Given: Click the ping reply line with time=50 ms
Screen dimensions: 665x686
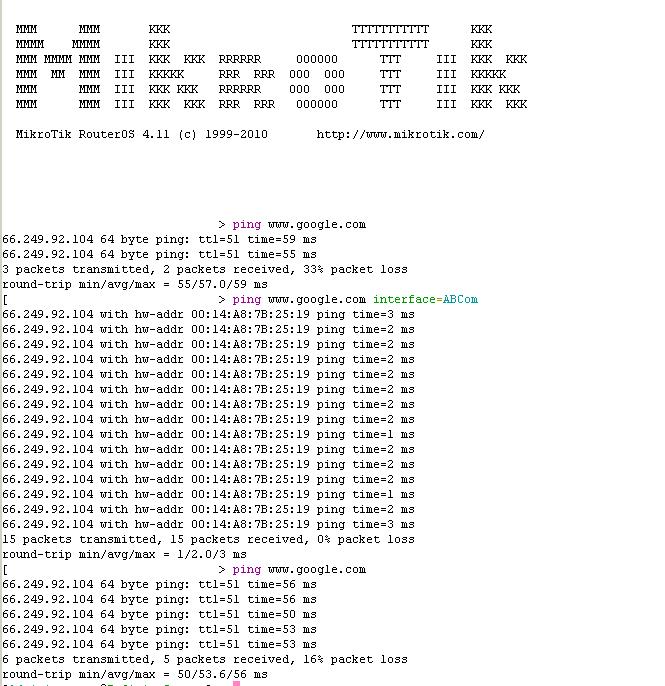Looking at the screenshot, I should pyautogui.click(x=159, y=614).
